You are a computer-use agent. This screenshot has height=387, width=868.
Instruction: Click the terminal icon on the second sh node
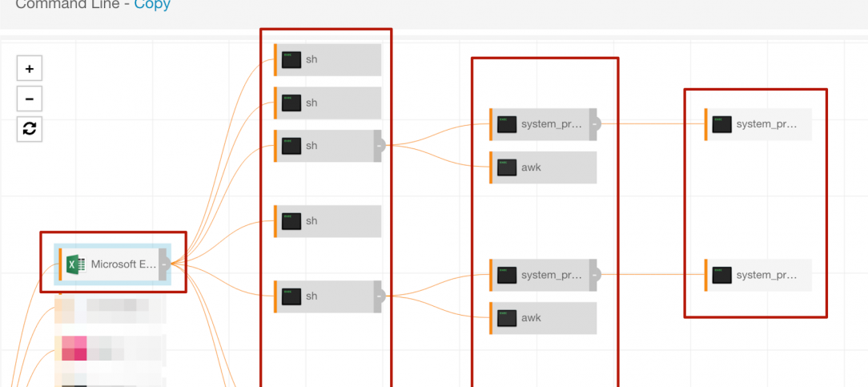tap(291, 103)
